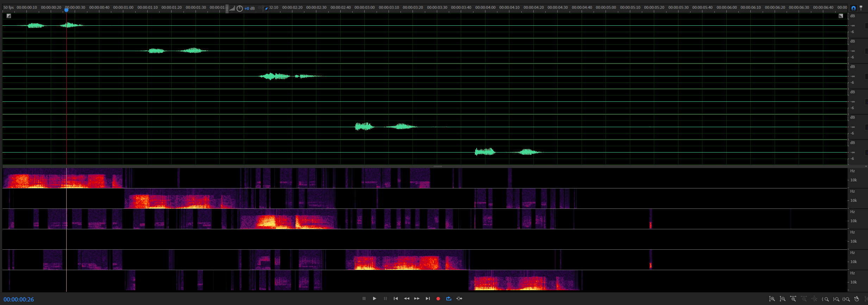Click the Zoom to Selection icon

click(846, 299)
